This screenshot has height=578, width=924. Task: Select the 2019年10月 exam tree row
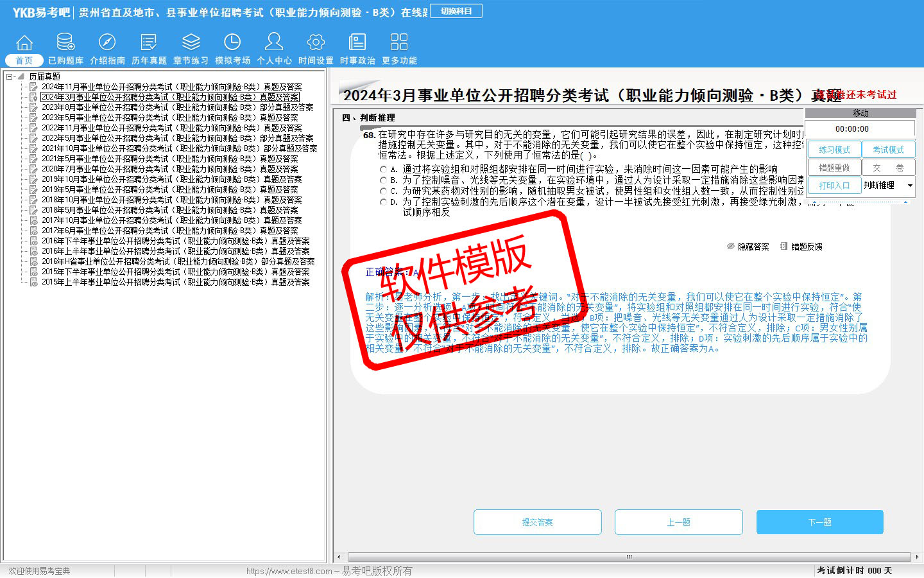[x=172, y=179]
